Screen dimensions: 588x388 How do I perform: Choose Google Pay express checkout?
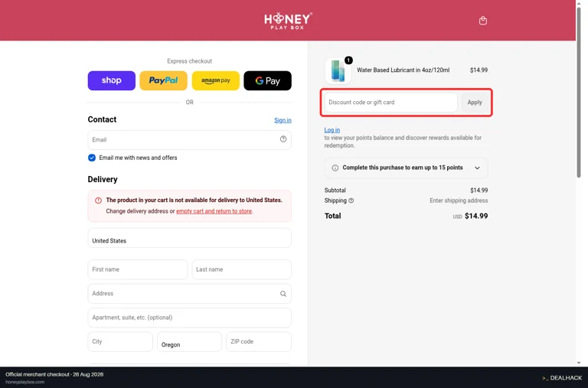coord(267,80)
